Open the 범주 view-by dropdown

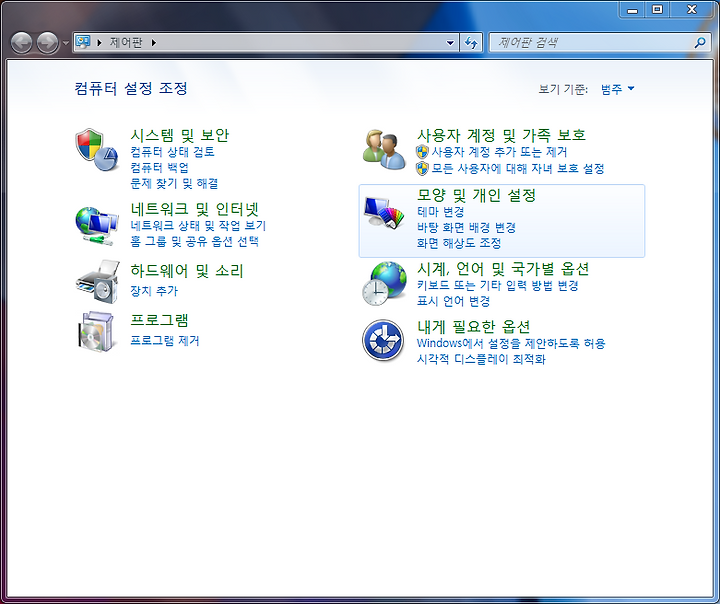[x=618, y=89]
